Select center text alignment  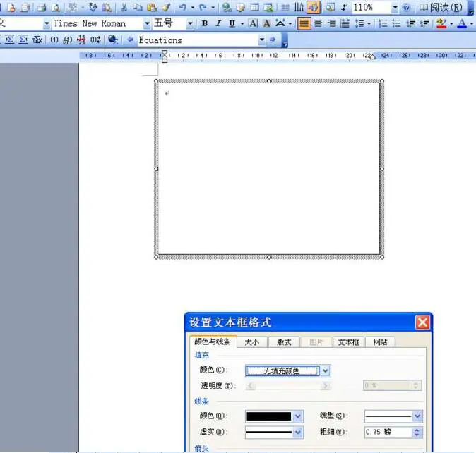(318, 24)
